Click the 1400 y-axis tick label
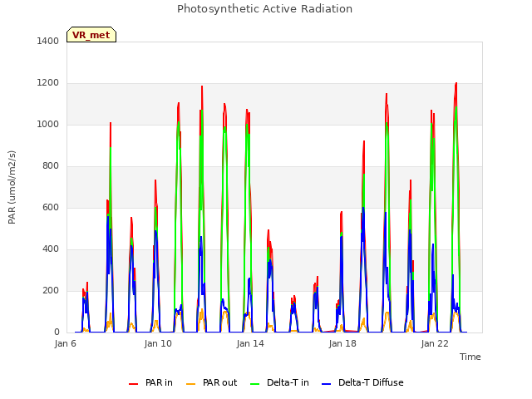The image size is (532, 399). click(x=48, y=41)
